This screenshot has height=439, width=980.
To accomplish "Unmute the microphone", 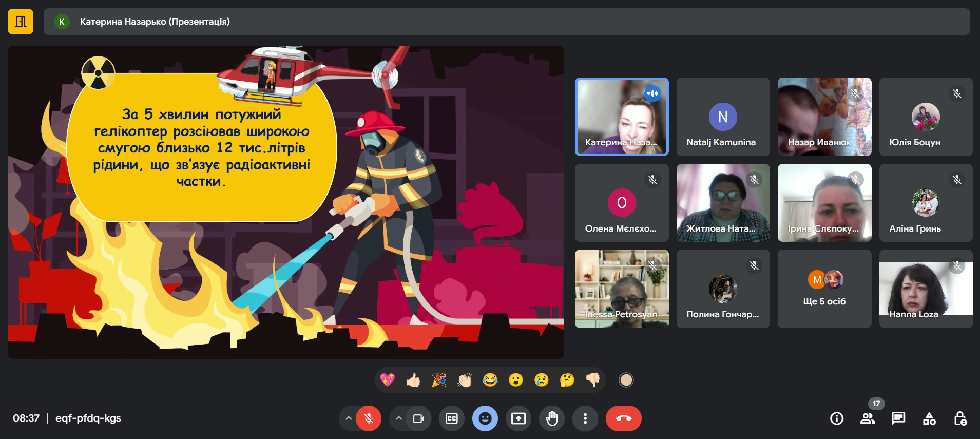I will click(369, 418).
